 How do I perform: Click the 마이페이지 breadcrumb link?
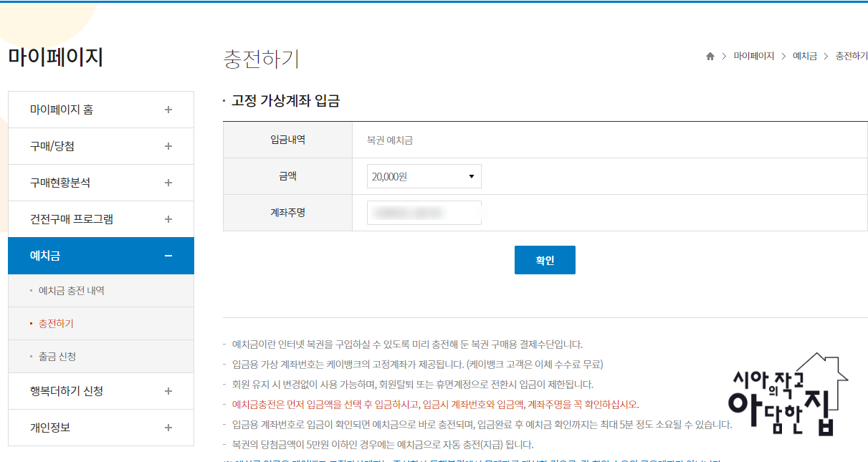(754, 56)
